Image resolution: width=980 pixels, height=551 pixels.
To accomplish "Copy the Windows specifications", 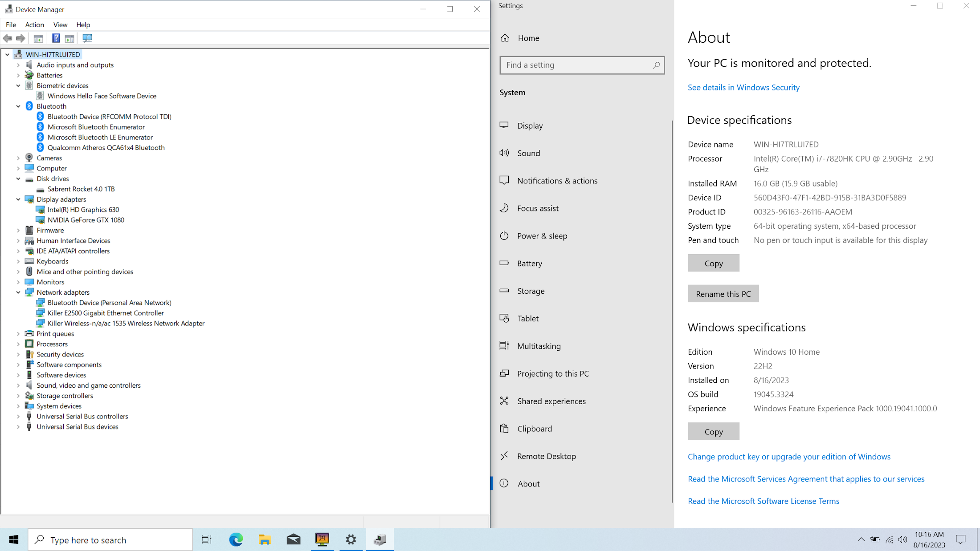I will tap(713, 431).
